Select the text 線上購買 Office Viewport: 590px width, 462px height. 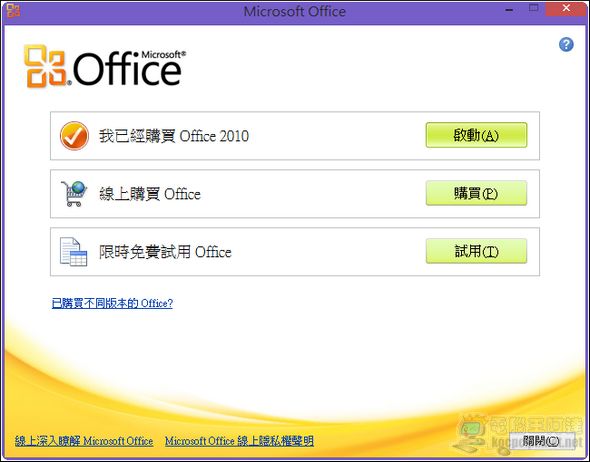click(150, 194)
